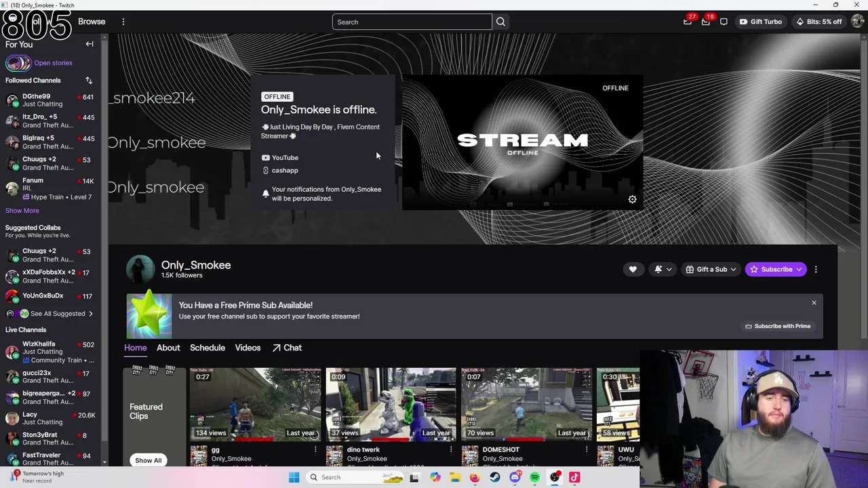Open xXDaFobbsXx +2 suggested collab
The width and height of the screenshot is (868, 488).
(x=50, y=277)
